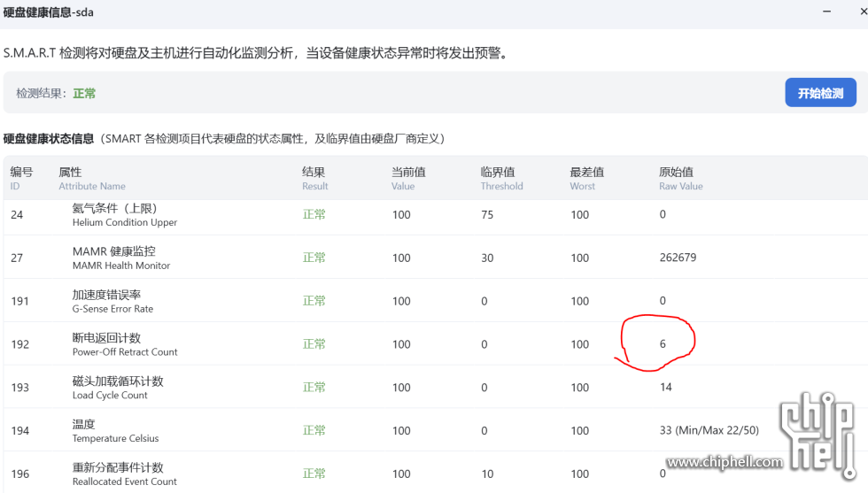Viewport: 868px width, 493px height.
Task: Click the 最差值 Worst column header
Action: (x=586, y=178)
